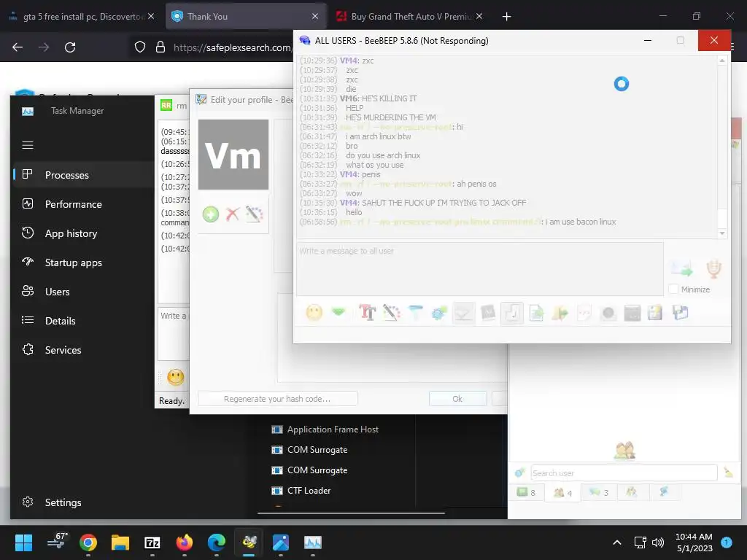Click the Vm avatar thumbnail
The width and height of the screenshot is (747, 560).
[233, 155]
